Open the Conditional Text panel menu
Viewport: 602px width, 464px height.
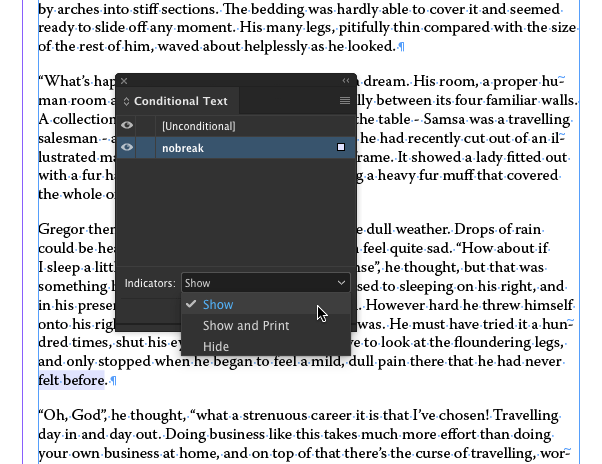pos(345,101)
